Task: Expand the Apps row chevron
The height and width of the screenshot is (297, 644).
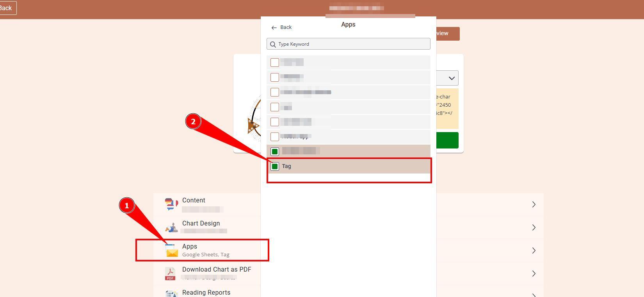Action: [x=534, y=250]
